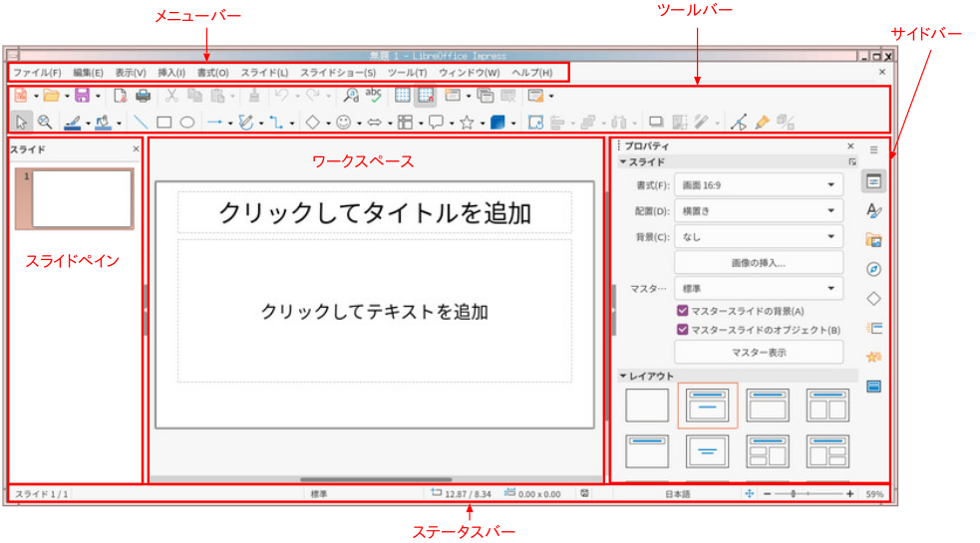Viewport: 980px width, 543px height.
Task: Click the Show Gluepoint Functions icon
Action: pos(762,122)
